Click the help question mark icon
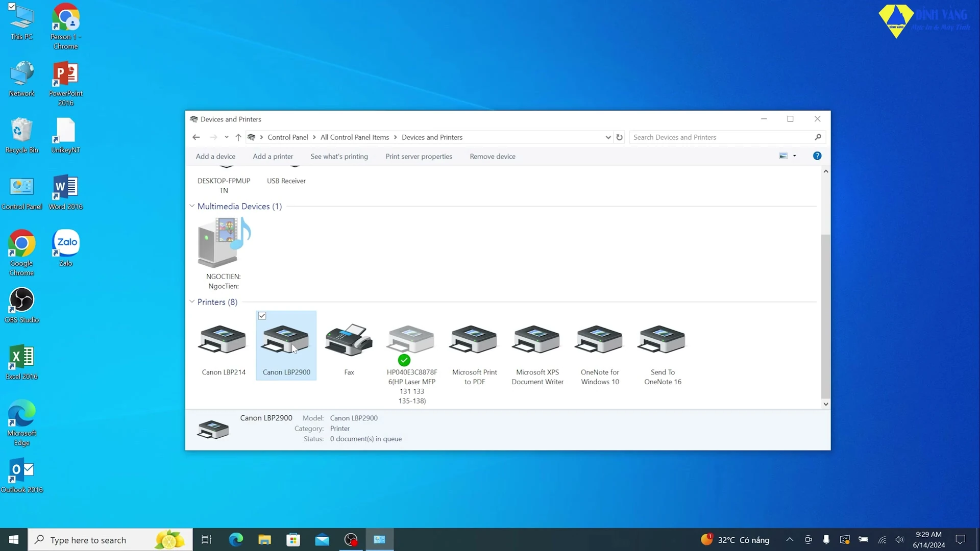Viewport: 980px width, 551px height. pos(817,156)
